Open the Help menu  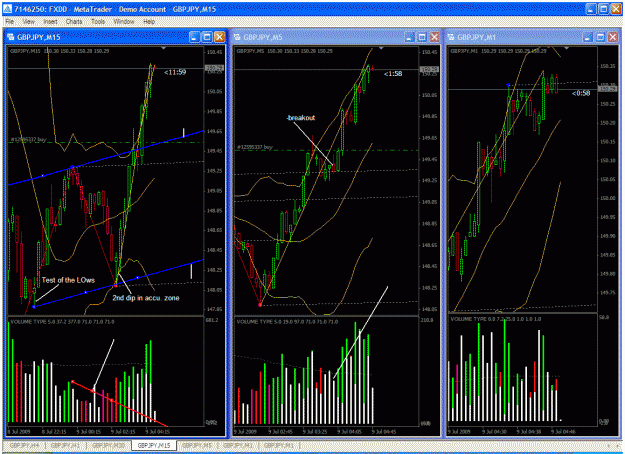(149, 22)
